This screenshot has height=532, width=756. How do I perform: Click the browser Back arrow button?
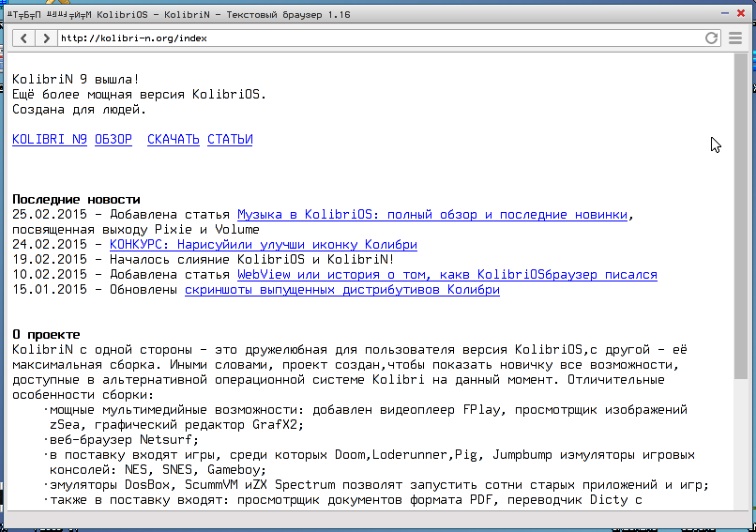23,38
